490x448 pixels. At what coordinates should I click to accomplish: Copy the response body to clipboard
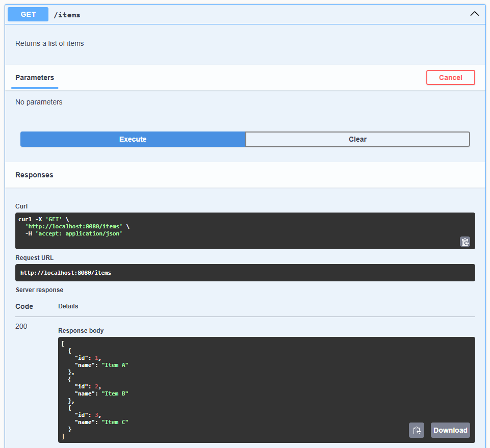coord(416,430)
